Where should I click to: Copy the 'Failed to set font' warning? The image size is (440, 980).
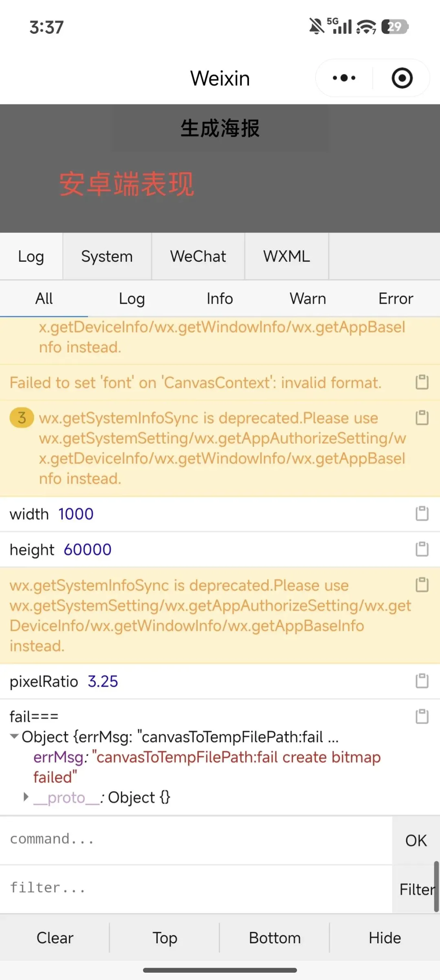422,382
